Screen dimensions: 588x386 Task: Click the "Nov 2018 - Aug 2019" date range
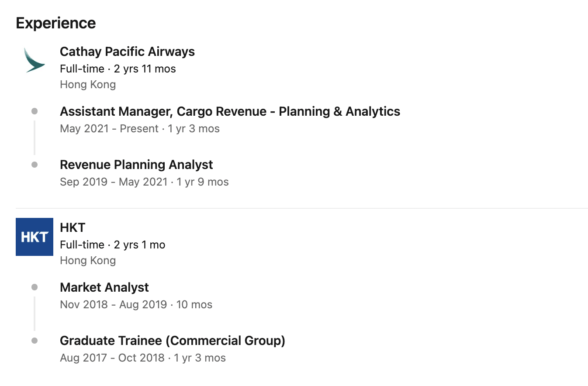pyautogui.click(x=114, y=305)
